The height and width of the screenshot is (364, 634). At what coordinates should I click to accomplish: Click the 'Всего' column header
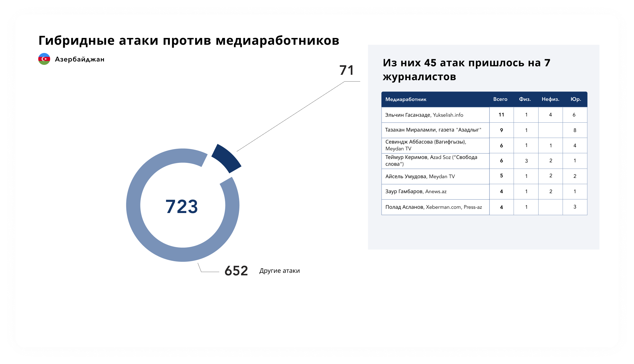tap(500, 99)
